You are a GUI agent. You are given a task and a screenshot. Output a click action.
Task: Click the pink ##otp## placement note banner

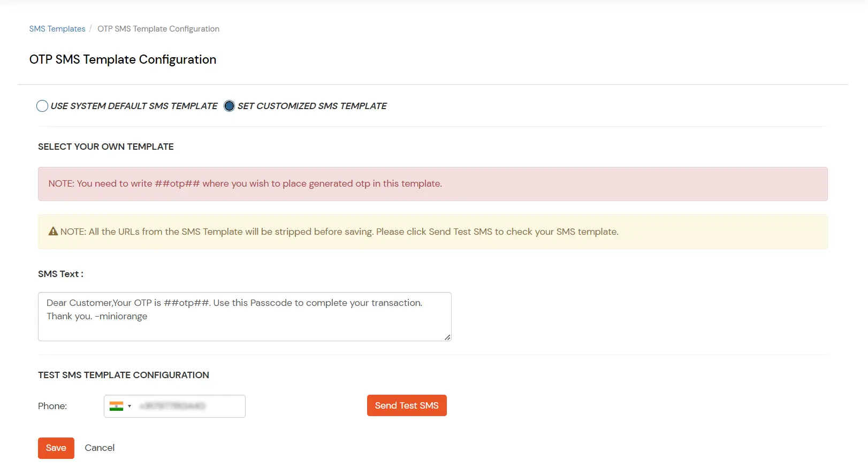tap(432, 183)
